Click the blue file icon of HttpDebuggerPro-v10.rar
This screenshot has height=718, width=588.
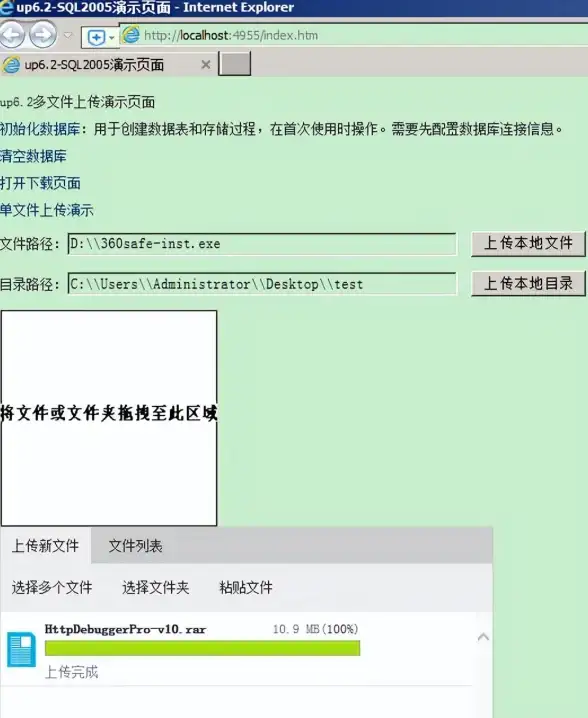[x=22, y=649]
